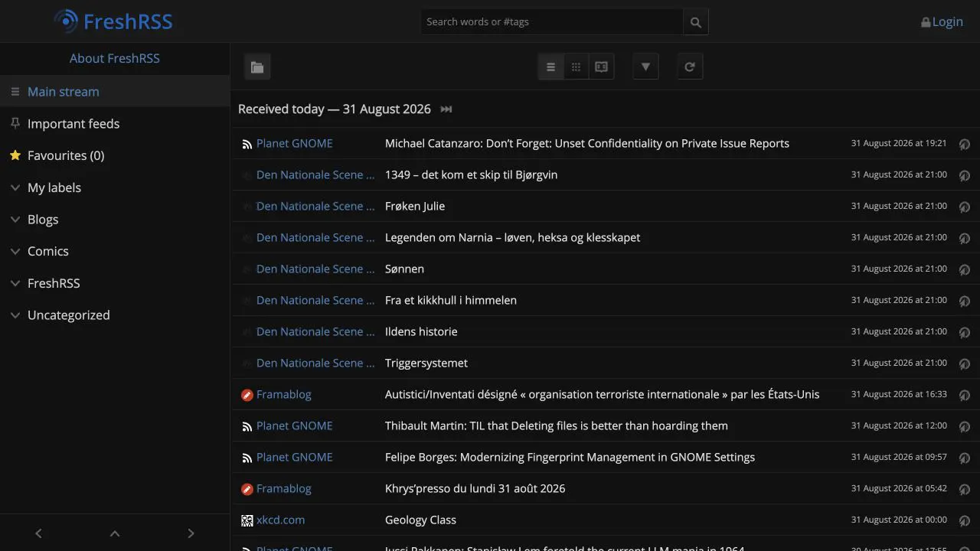Open original link for Michael Catanzaro article

point(965,144)
